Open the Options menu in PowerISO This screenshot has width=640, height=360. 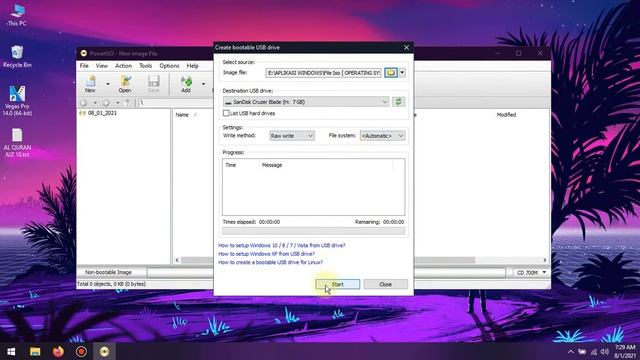tap(169, 66)
